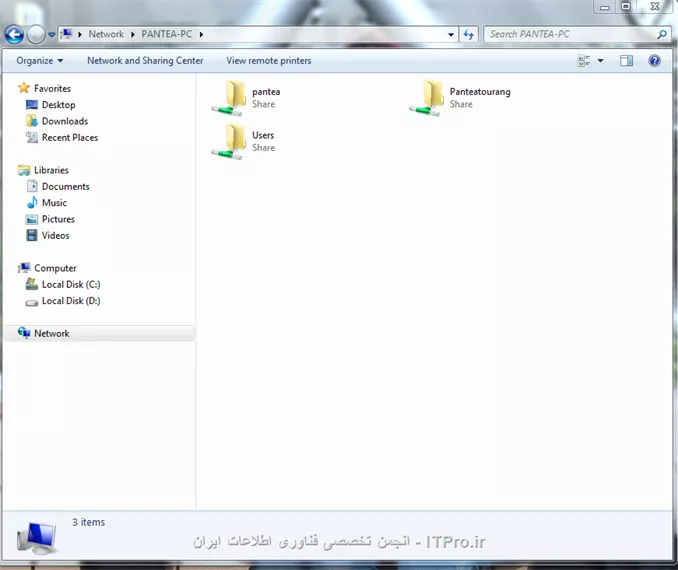Select Network in navigation pane

click(52, 334)
